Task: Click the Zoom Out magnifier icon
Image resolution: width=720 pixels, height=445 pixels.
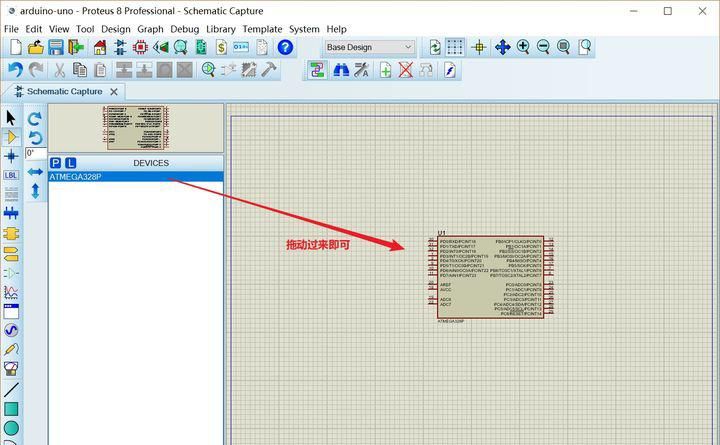Action: [x=543, y=47]
